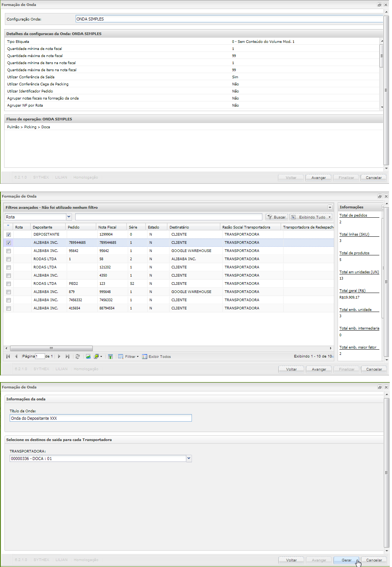Viewport: 392px width, 567px height.
Task: Refresh the grid with reload icon
Action: click(x=78, y=356)
